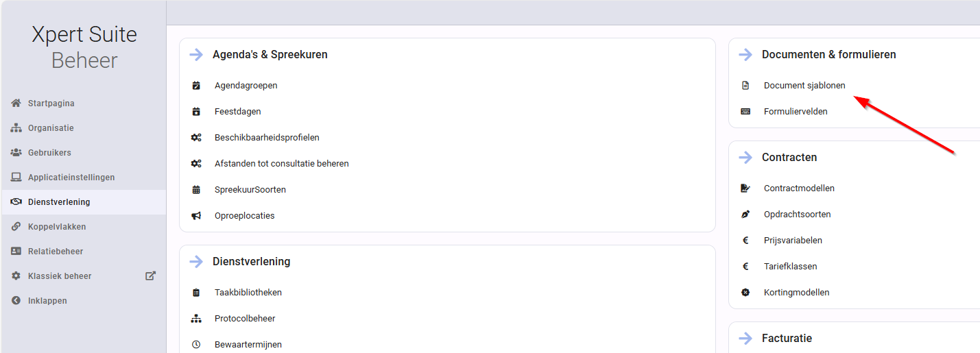This screenshot has height=353, width=980.
Task: Click the arrow next to Contracten heading
Action: click(745, 158)
